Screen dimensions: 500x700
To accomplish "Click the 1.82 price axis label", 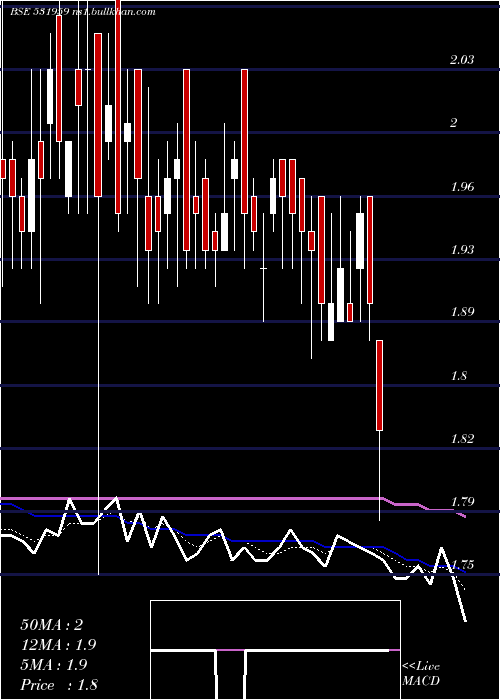I will pos(462,438).
